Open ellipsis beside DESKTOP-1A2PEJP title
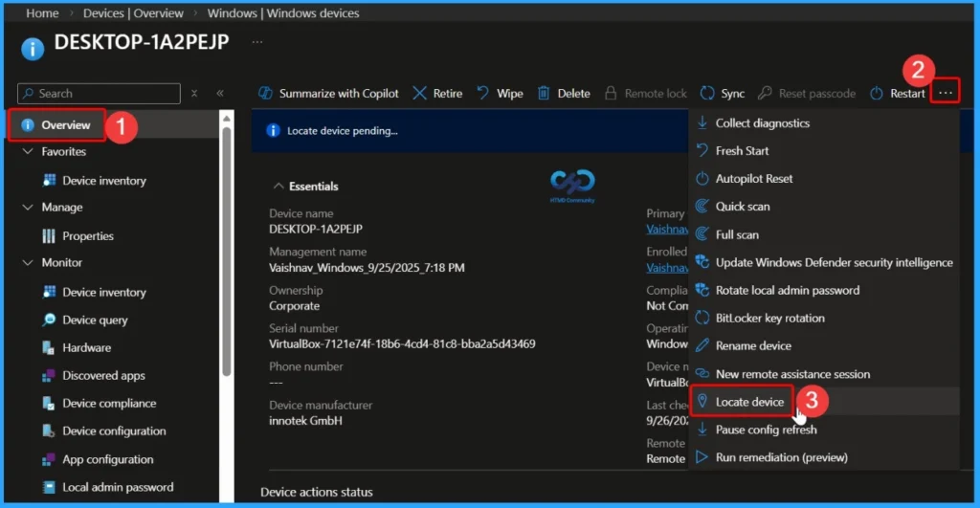Viewport: 980px width, 508px height. coord(256,42)
